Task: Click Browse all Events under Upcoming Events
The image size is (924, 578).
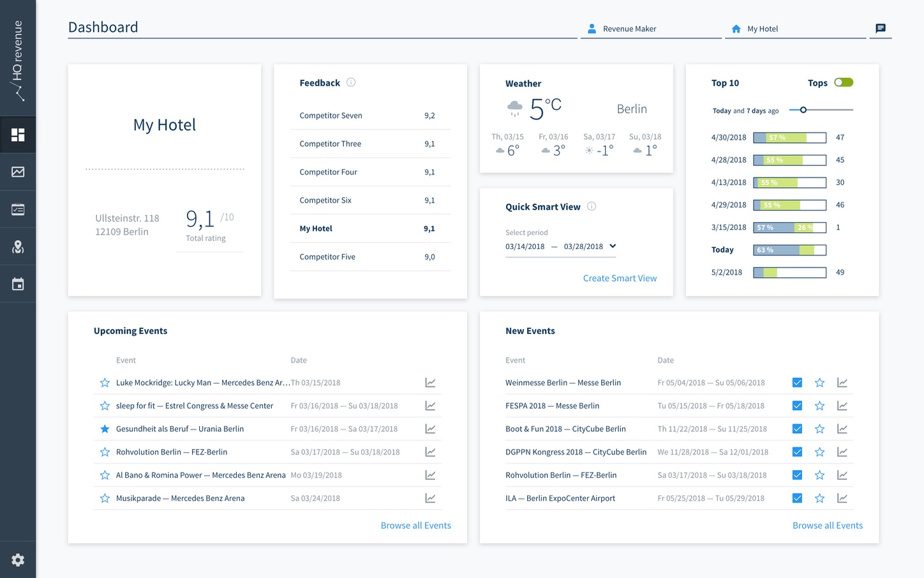Action: pos(415,526)
